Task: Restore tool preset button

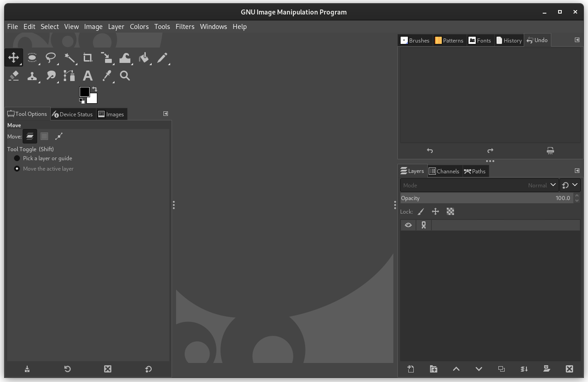Action: tap(67, 369)
